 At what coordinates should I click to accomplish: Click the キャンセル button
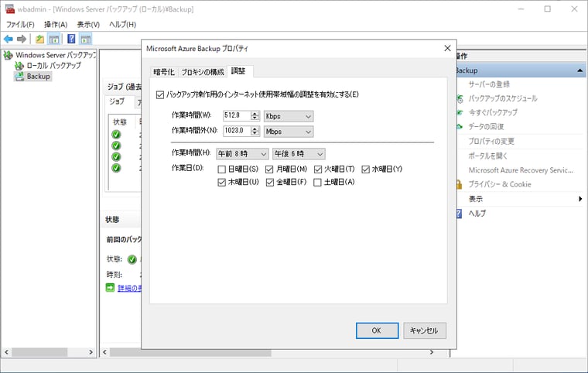(x=425, y=330)
